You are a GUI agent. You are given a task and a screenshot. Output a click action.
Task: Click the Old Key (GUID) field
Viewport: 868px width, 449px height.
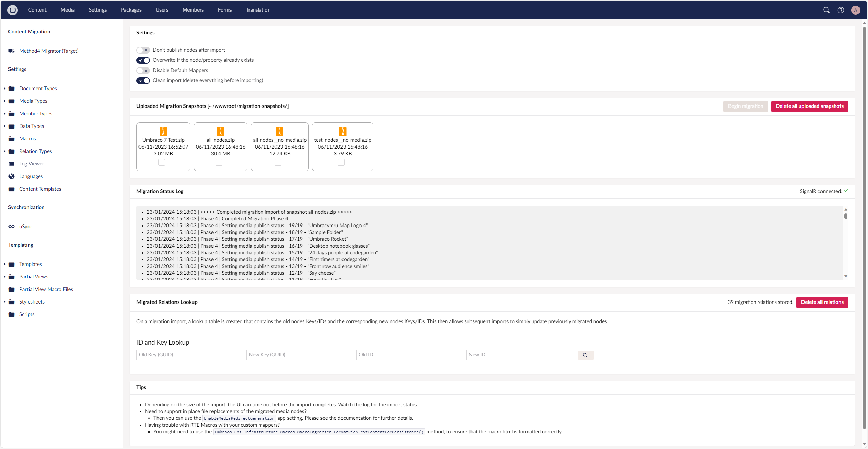point(190,355)
